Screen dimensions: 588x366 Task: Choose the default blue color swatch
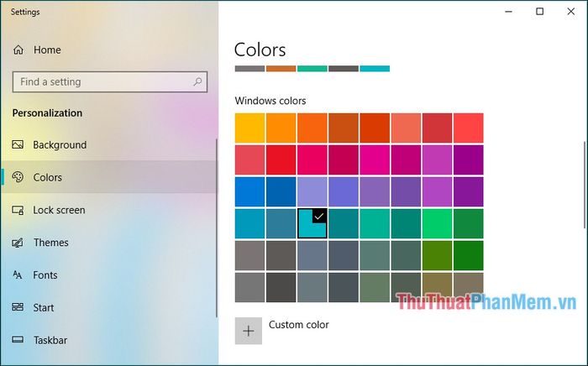tap(249, 191)
